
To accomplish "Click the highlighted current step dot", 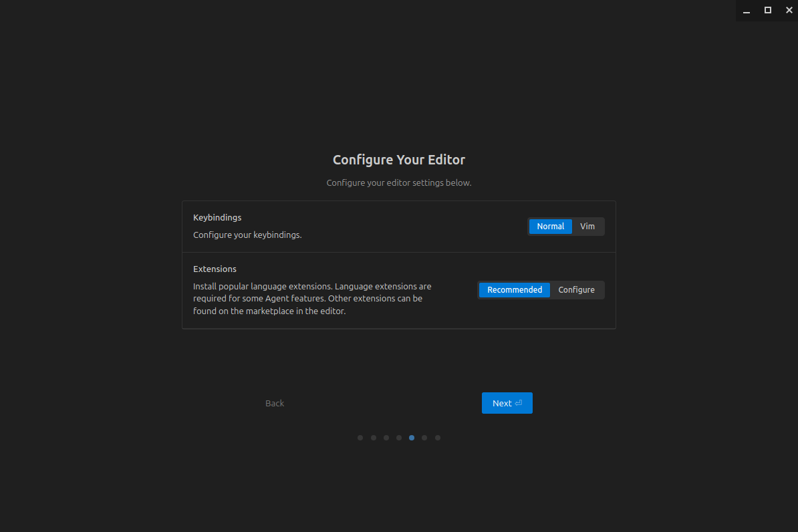I will pyautogui.click(x=412, y=438).
